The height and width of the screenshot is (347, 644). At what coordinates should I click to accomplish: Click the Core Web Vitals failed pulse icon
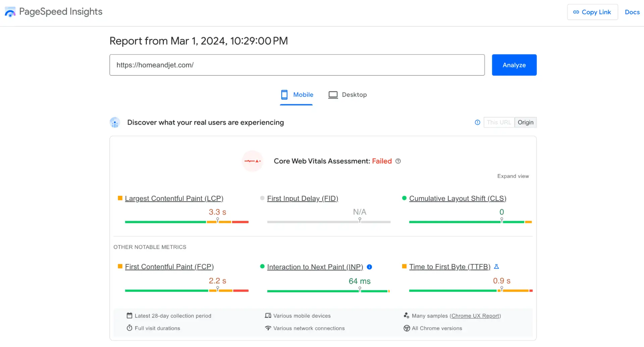(x=252, y=161)
